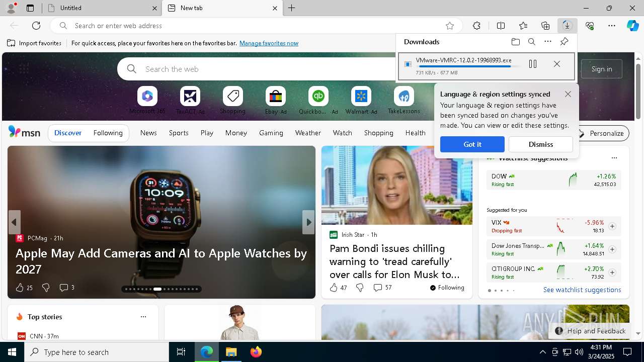644x362 pixels.
Task: Click the Sign in button
Action: (x=602, y=69)
